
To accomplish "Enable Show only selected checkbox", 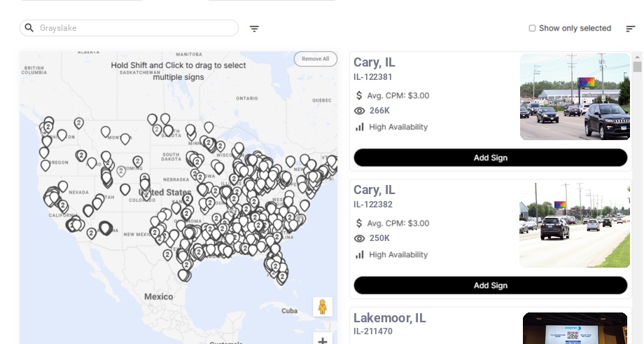I will (x=532, y=28).
